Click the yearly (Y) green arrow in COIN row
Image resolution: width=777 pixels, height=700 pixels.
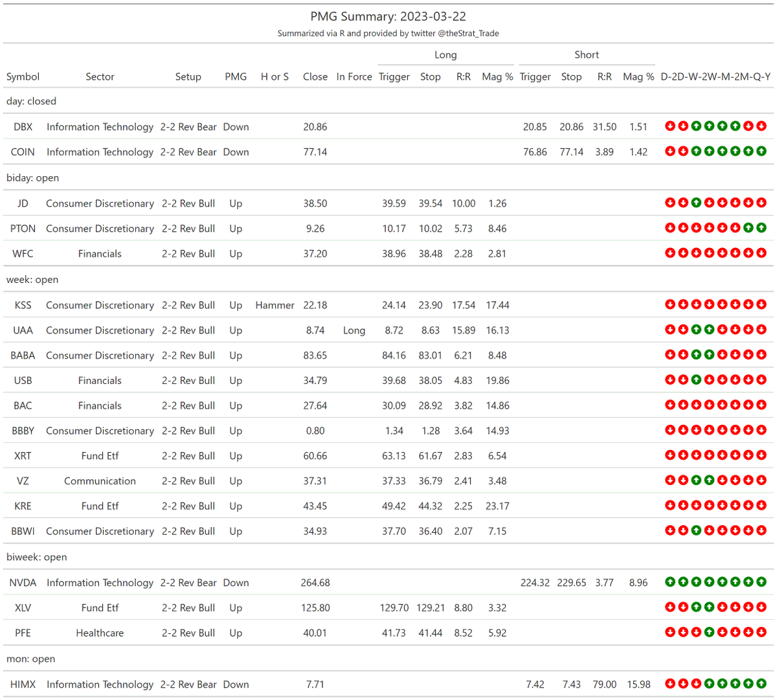(x=761, y=151)
